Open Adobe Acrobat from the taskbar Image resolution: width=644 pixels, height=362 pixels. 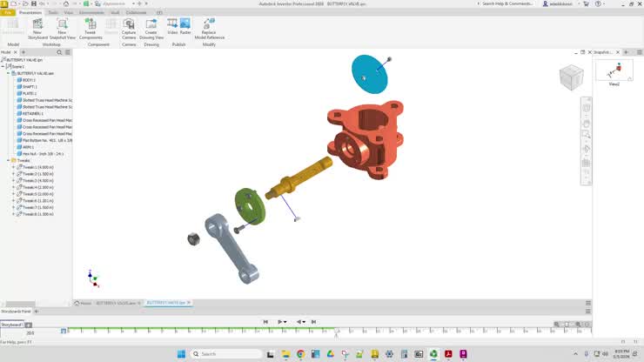(448, 354)
